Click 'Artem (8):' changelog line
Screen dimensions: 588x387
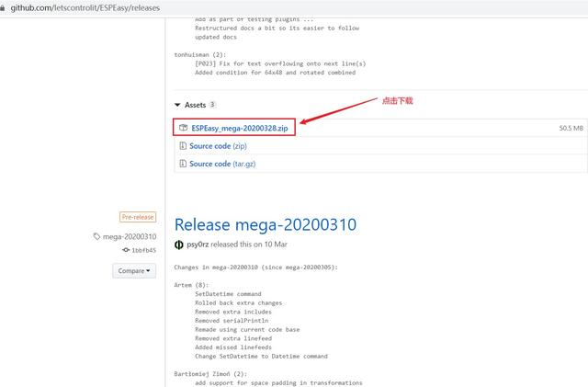click(191, 285)
